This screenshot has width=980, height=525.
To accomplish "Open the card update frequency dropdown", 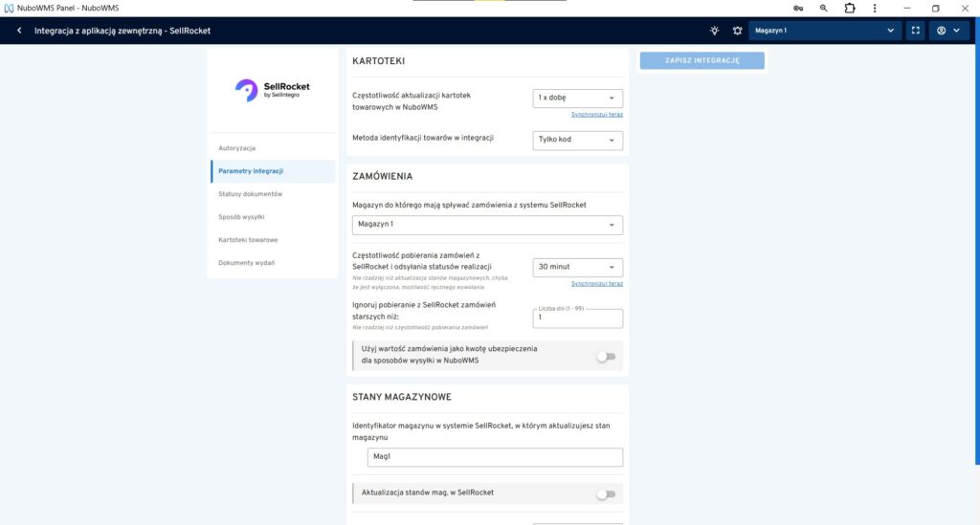I will (577, 98).
